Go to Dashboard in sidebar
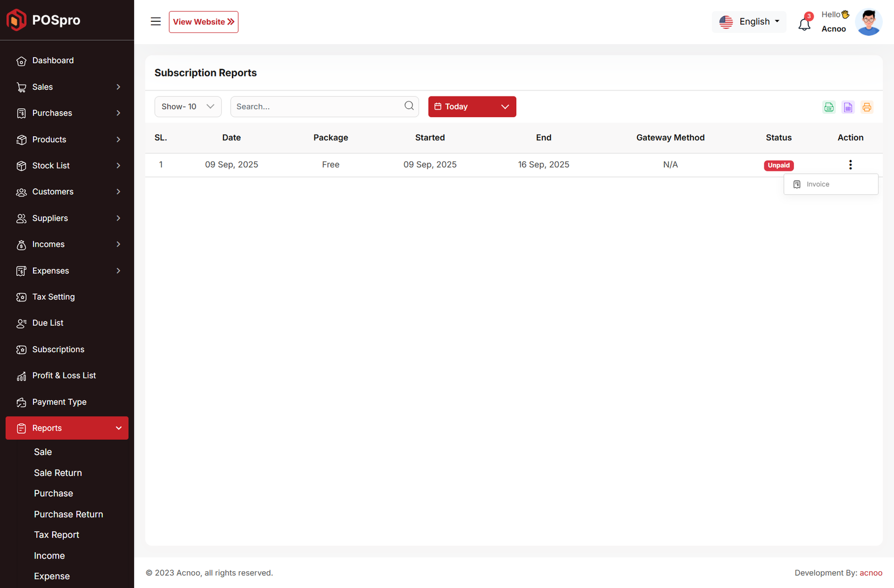The image size is (894, 588). click(x=53, y=61)
